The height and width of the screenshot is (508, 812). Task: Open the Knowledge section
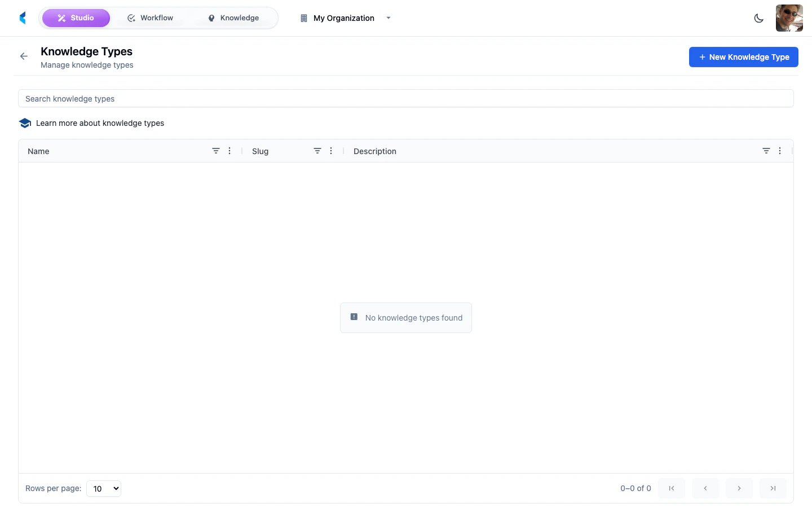click(x=233, y=17)
